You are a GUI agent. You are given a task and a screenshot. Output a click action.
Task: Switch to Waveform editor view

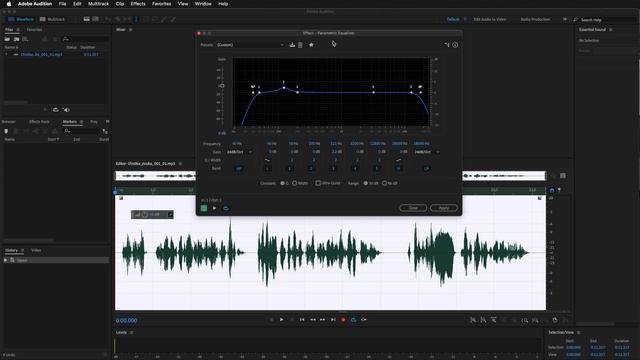coord(21,19)
